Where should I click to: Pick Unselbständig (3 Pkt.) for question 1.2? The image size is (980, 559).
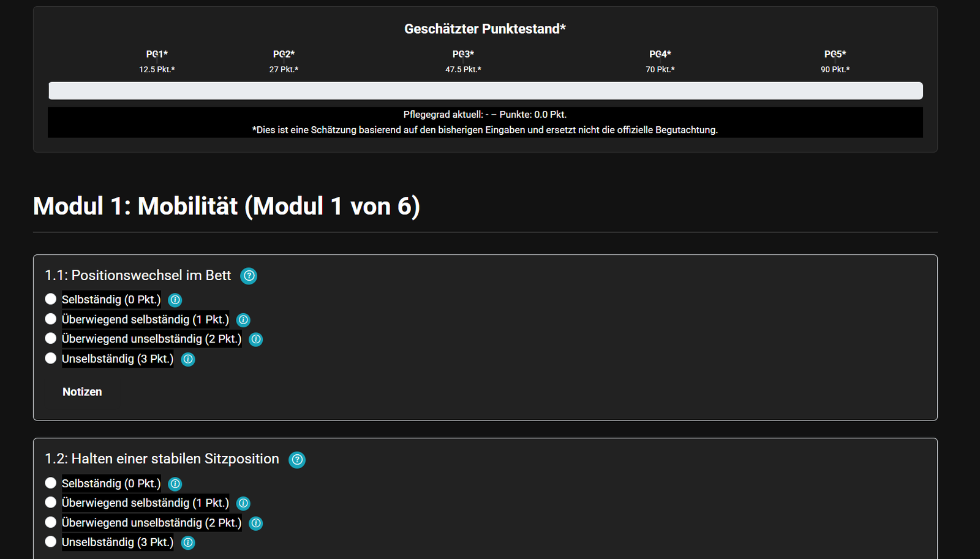click(51, 542)
